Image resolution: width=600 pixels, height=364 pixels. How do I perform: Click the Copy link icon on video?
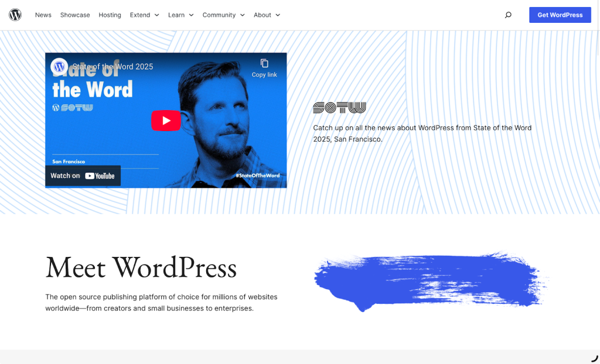click(264, 68)
